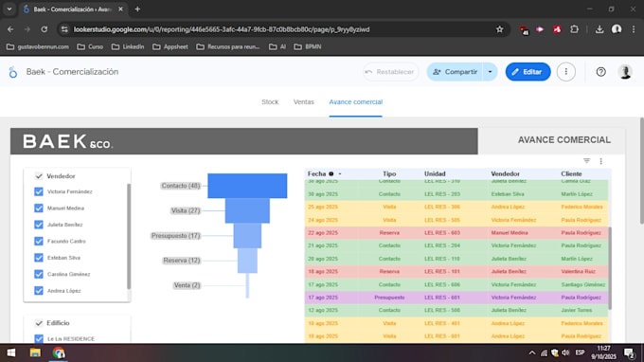Toggle all Edificio filter checkmark
Image resolution: width=644 pixels, height=362 pixels.
(39, 323)
